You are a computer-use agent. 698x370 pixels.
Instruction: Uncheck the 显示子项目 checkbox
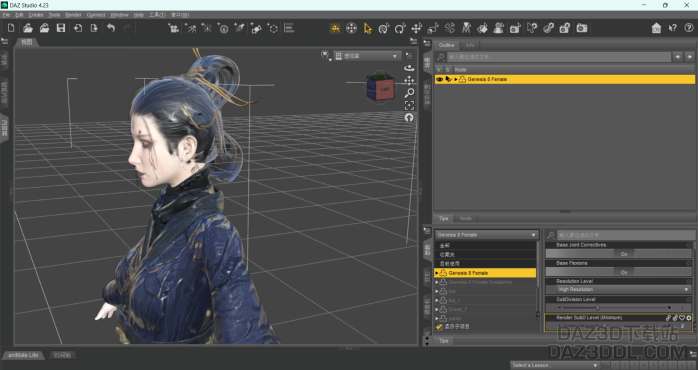point(439,327)
